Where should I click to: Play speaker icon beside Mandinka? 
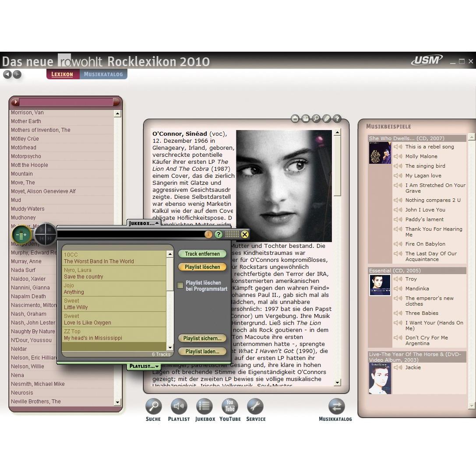(398, 289)
